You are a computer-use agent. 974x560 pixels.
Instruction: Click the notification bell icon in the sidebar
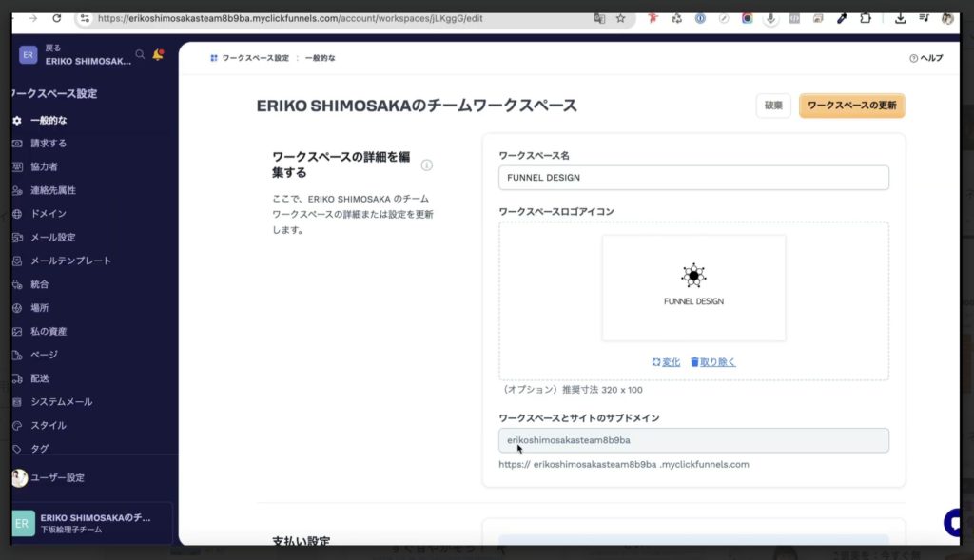(157, 55)
